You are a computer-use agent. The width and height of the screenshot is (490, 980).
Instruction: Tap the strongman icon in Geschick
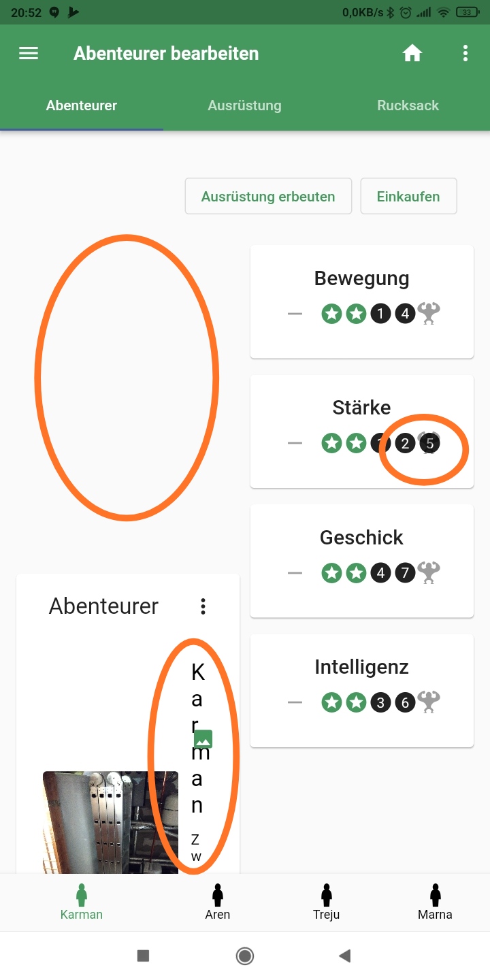[x=429, y=573]
